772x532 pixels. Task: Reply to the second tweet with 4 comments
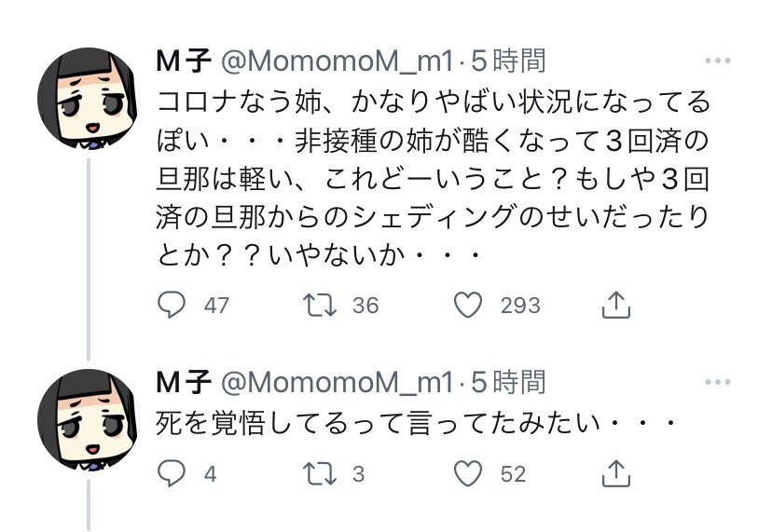[x=172, y=473]
